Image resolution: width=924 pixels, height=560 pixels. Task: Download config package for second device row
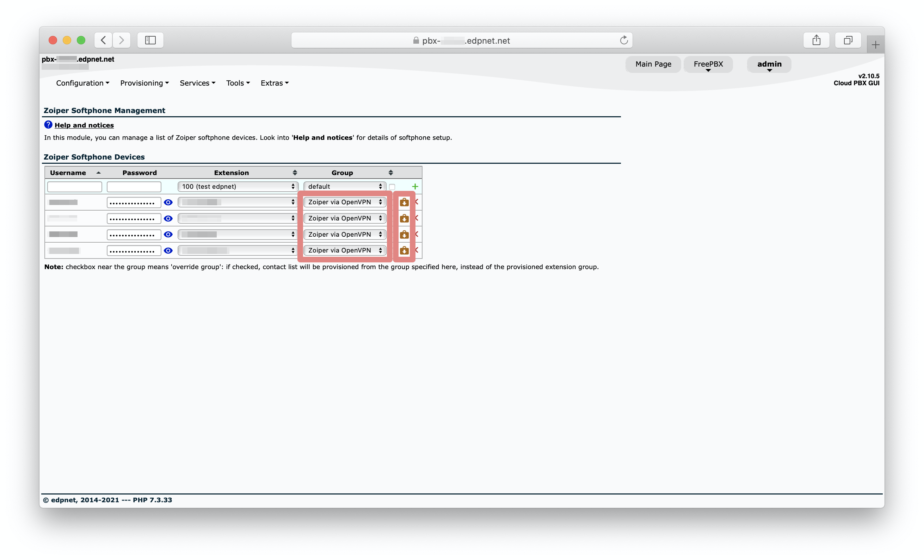[404, 218]
